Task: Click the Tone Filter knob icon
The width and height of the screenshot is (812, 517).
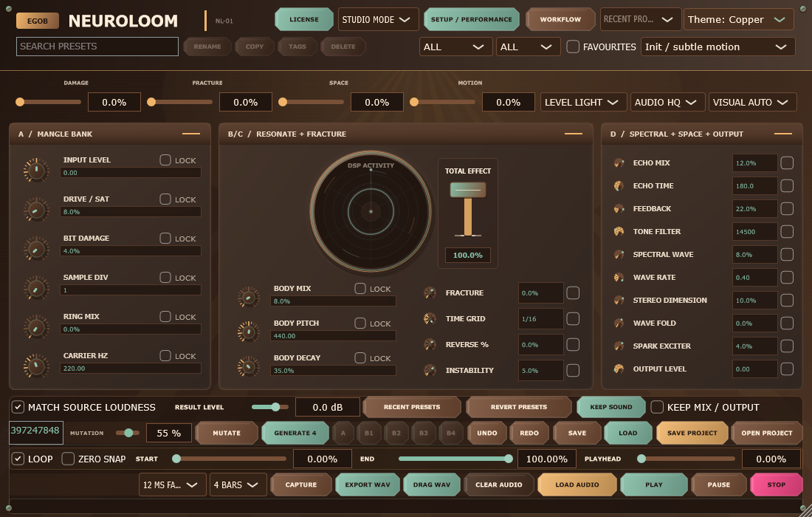Action: pyautogui.click(x=619, y=232)
